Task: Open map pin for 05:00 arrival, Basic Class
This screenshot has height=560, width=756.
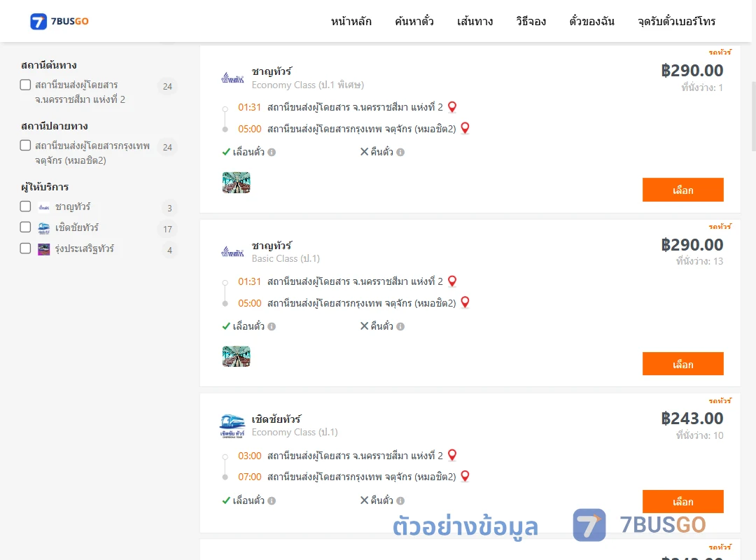Action: (465, 302)
